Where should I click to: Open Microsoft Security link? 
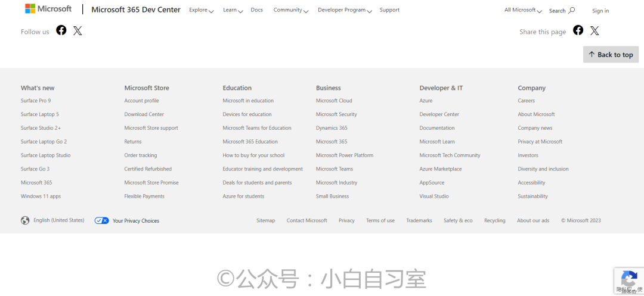pos(336,114)
